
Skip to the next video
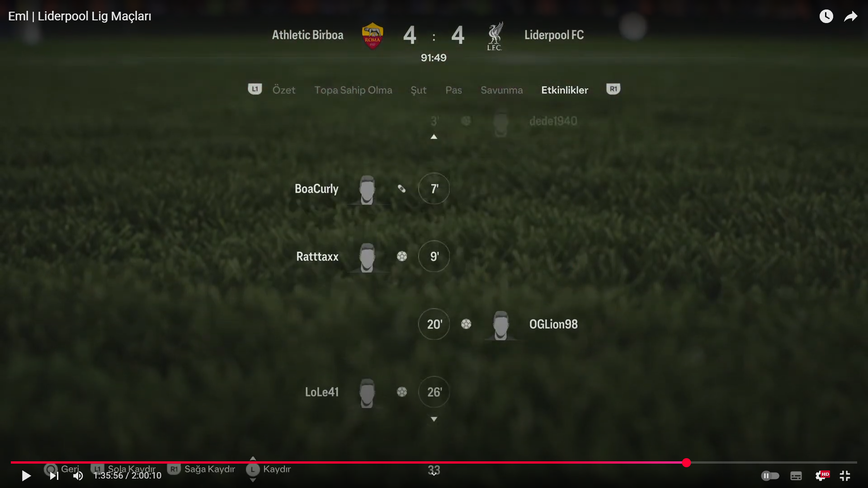pyautogui.click(x=54, y=475)
